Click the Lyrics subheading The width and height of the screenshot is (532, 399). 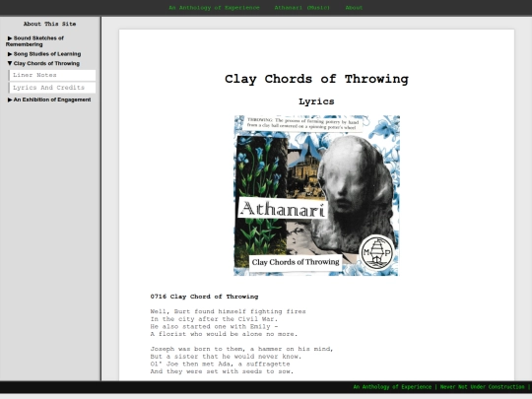tap(316, 101)
